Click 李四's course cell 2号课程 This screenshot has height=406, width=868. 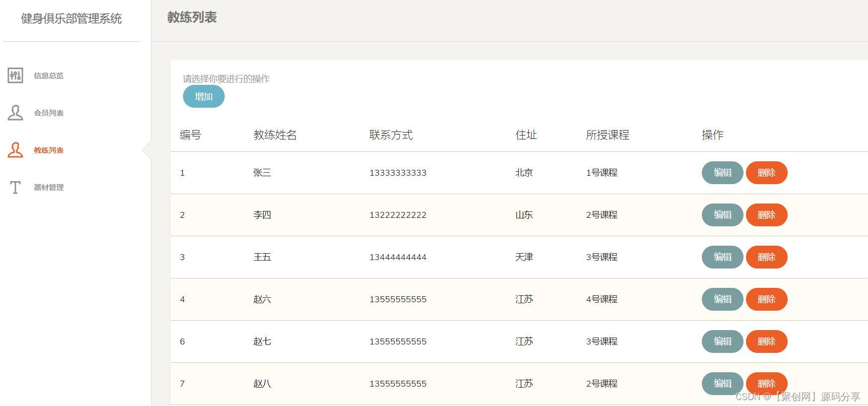pos(602,215)
